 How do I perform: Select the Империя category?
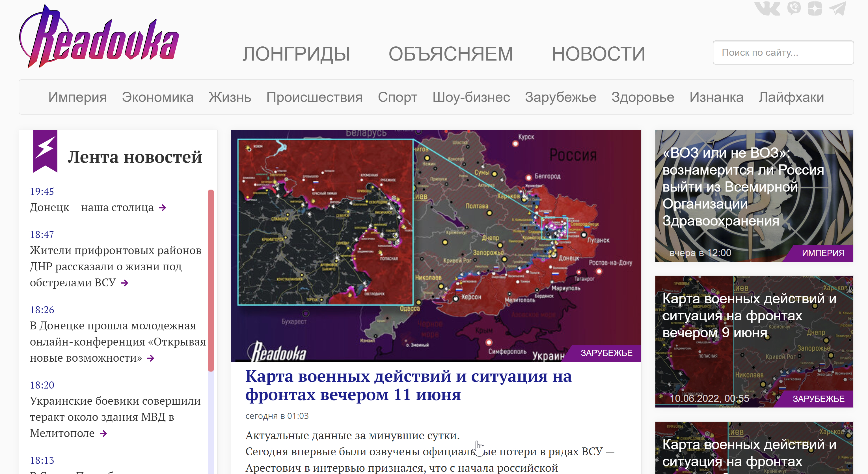pos(77,97)
